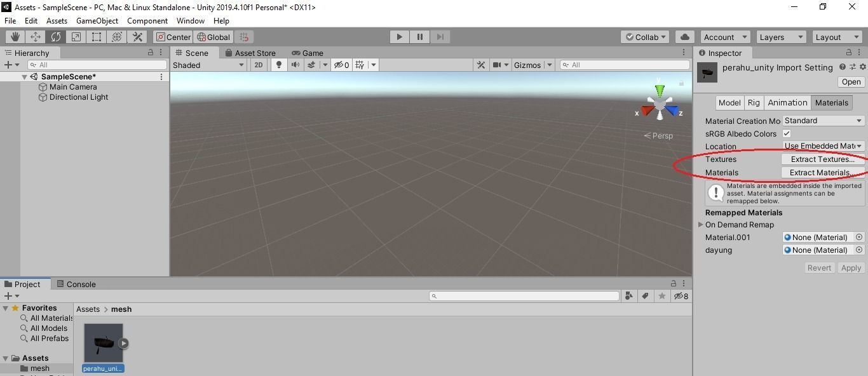Save search as favorite star
Screen dimensions: 868x376
click(x=662, y=296)
